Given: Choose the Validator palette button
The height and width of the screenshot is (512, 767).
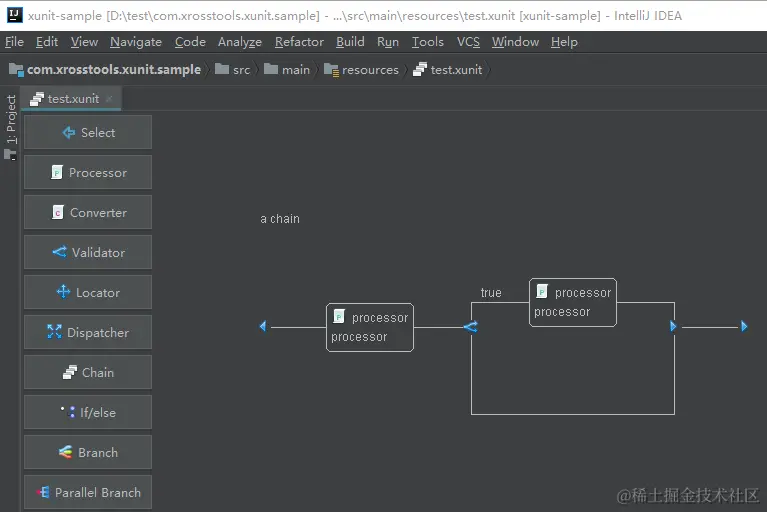Looking at the screenshot, I should point(88,252).
